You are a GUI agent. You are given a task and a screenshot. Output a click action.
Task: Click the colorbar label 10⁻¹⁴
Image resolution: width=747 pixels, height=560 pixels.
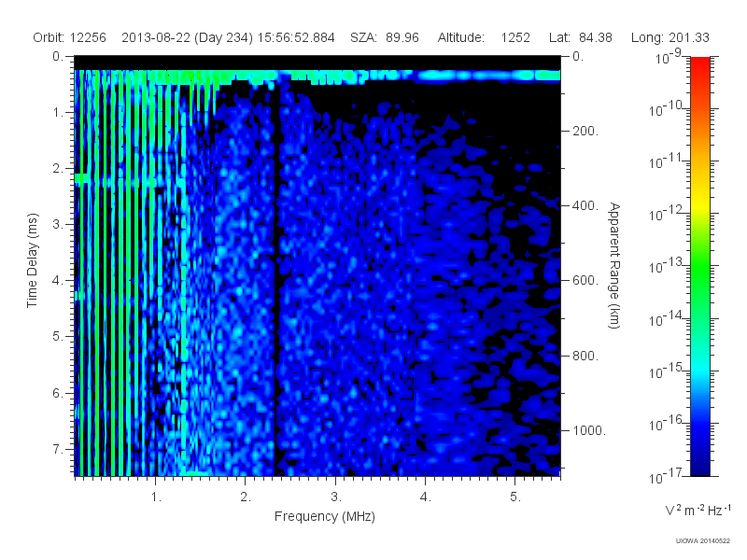point(667,318)
